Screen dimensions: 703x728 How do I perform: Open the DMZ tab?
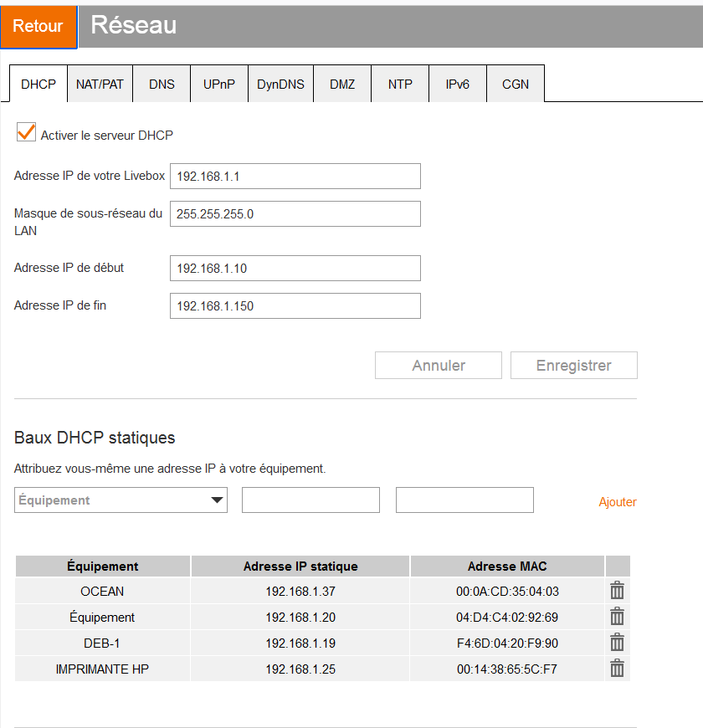click(x=342, y=84)
